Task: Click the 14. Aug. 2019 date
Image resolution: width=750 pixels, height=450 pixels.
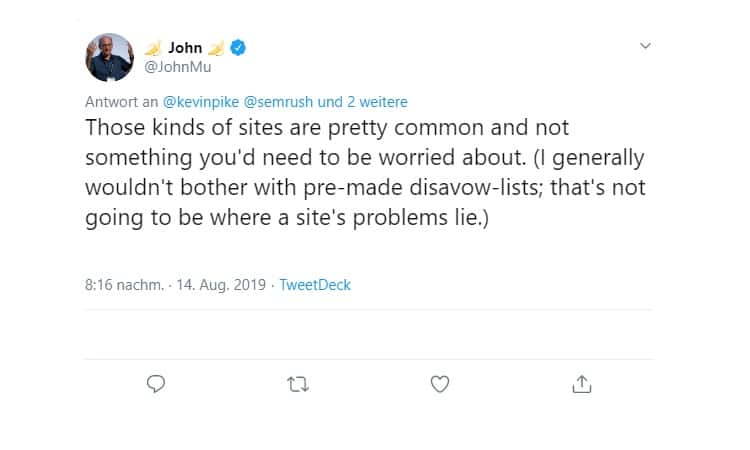Action: tap(221, 285)
